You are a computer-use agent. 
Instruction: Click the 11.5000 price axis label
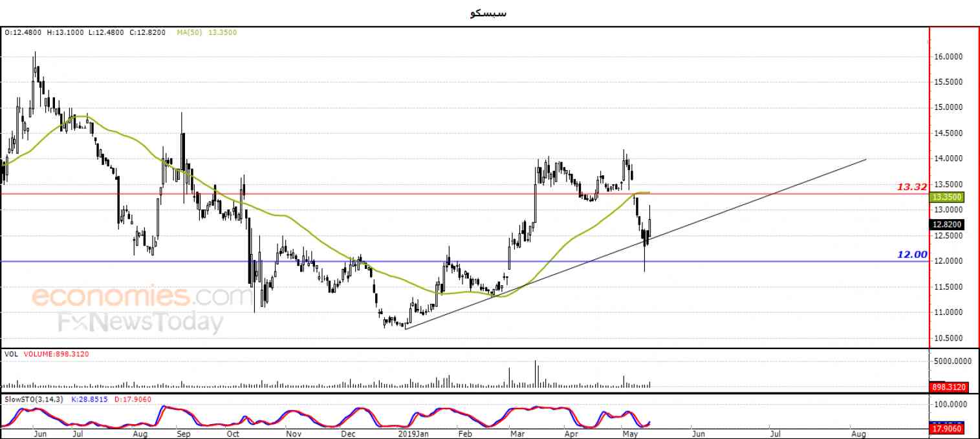950,287
